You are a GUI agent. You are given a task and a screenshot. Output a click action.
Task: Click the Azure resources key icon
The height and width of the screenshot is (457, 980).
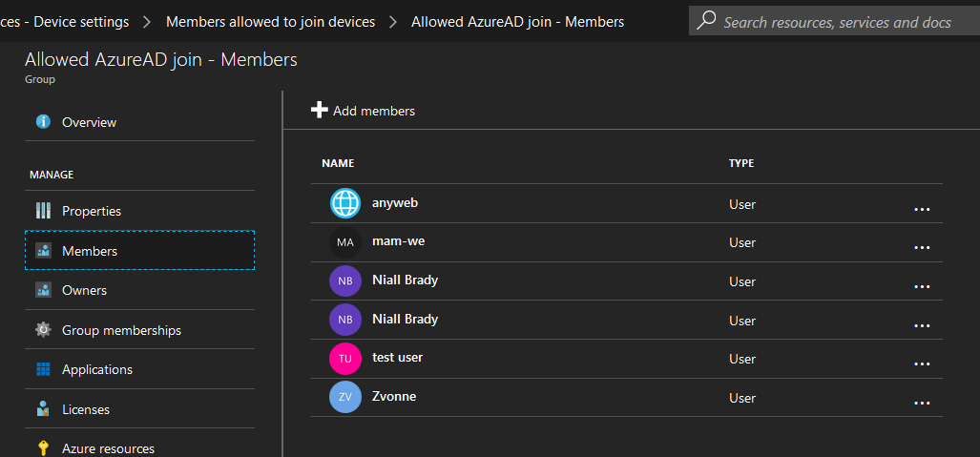tap(43, 448)
